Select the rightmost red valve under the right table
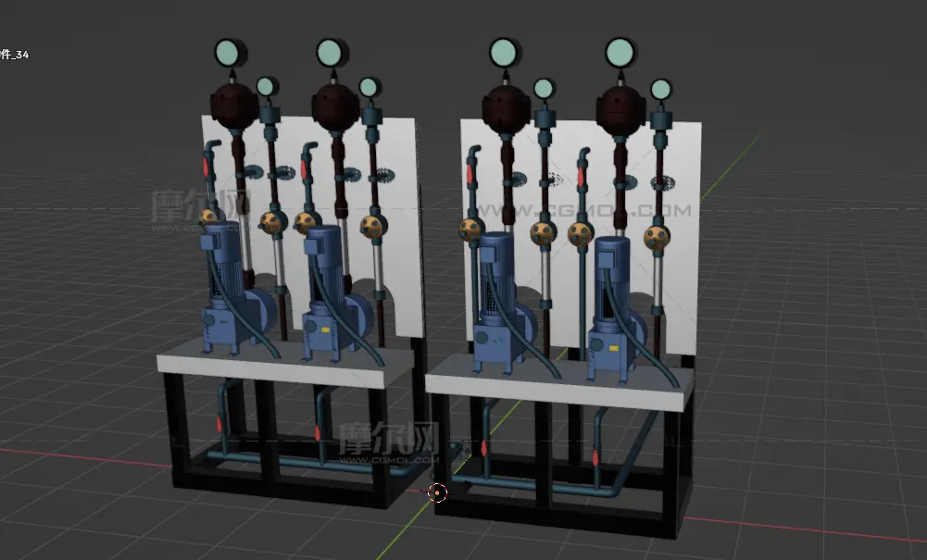This screenshot has height=560, width=927. click(x=595, y=455)
